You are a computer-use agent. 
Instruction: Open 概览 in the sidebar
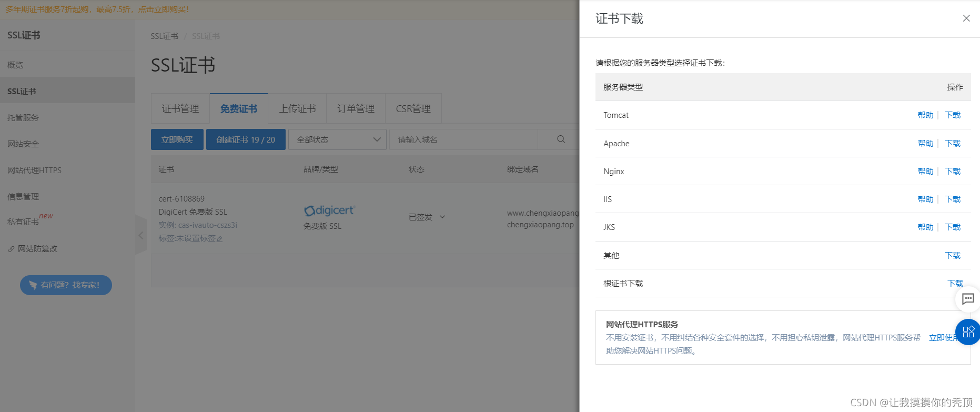tap(67, 65)
